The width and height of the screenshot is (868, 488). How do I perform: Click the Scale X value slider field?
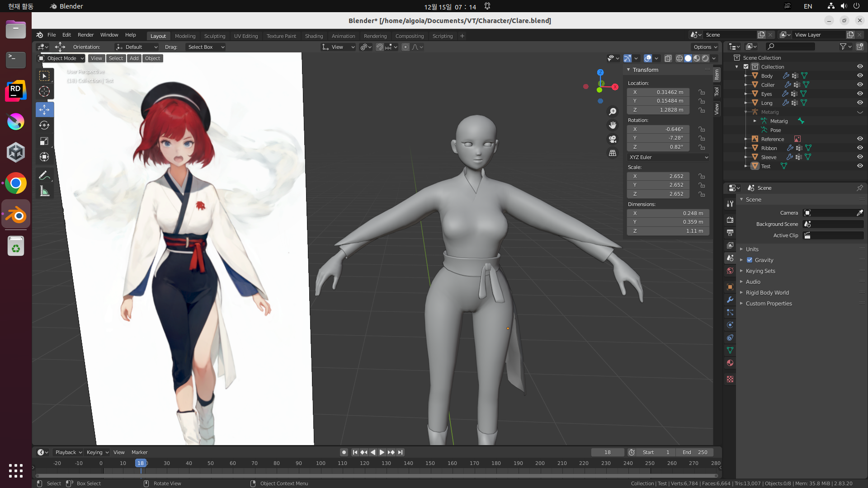[658, 176]
